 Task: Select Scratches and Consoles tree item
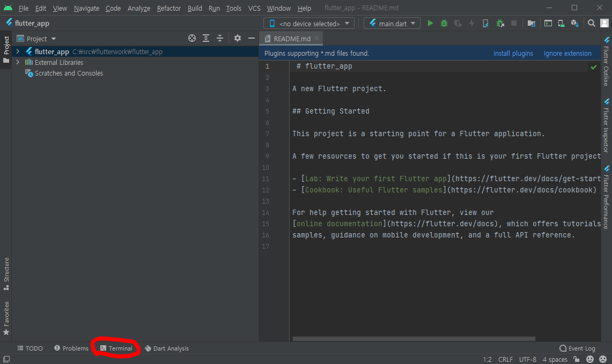69,73
